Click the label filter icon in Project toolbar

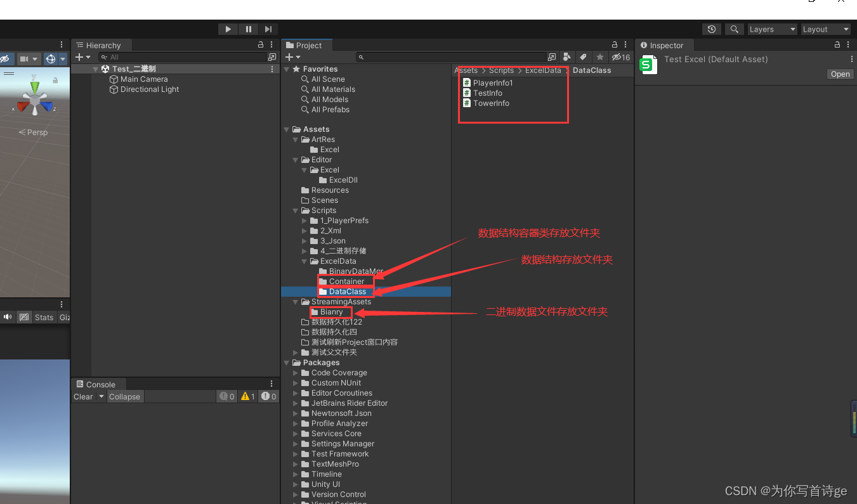[582, 56]
